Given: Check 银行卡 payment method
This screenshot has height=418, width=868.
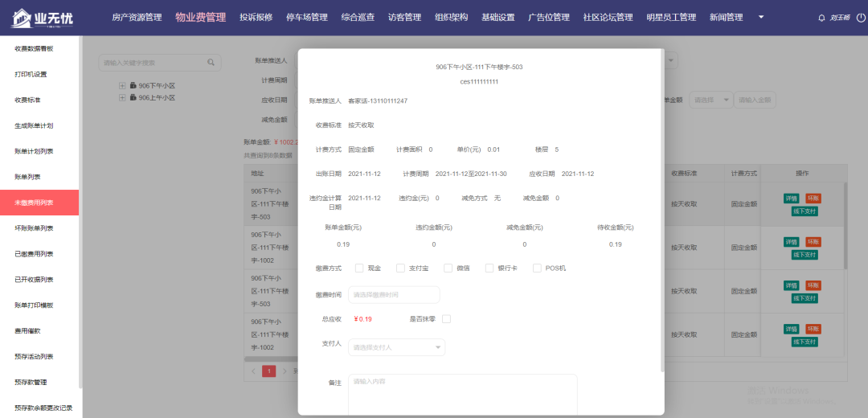Looking at the screenshot, I should pyautogui.click(x=489, y=268).
